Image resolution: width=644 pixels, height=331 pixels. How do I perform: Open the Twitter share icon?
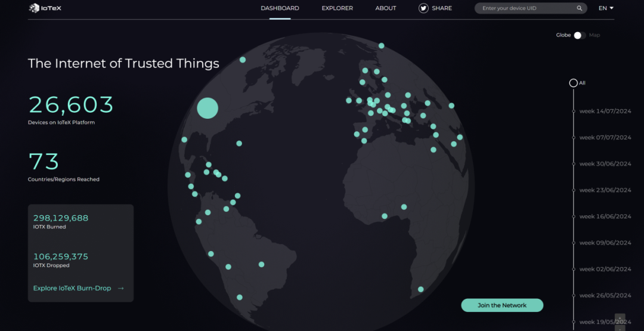pos(423,8)
